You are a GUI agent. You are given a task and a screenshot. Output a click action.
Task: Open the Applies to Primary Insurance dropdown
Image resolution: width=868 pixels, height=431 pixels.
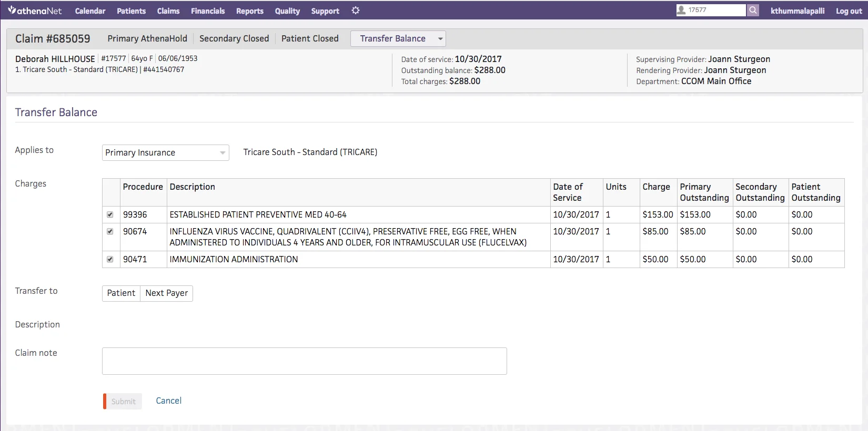pyautogui.click(x=166, y=152)
